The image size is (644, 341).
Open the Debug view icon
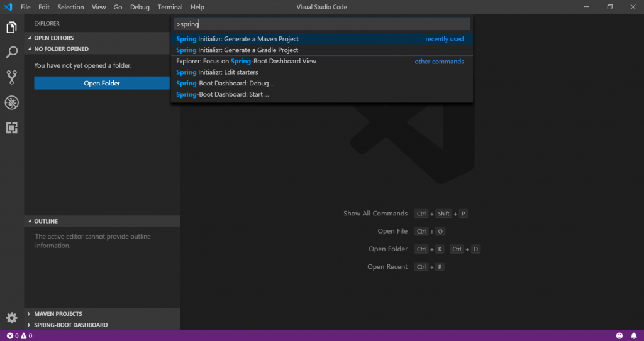point(11,102)
